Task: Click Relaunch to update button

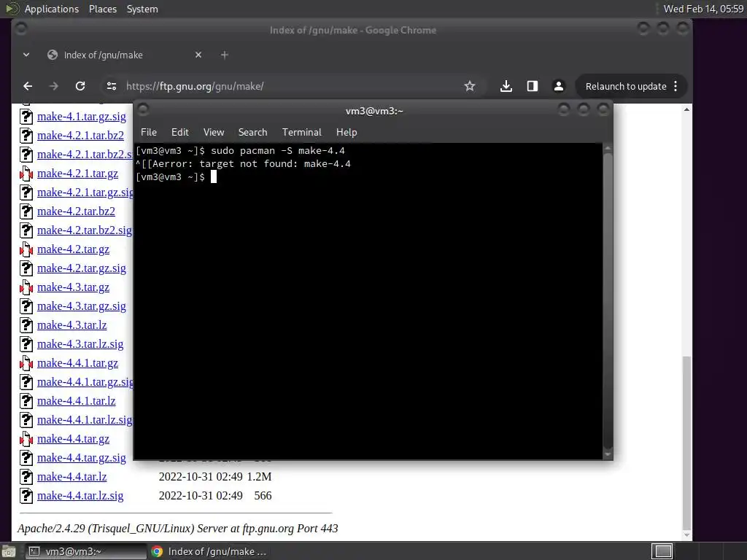Action: (x=625, y=86)
